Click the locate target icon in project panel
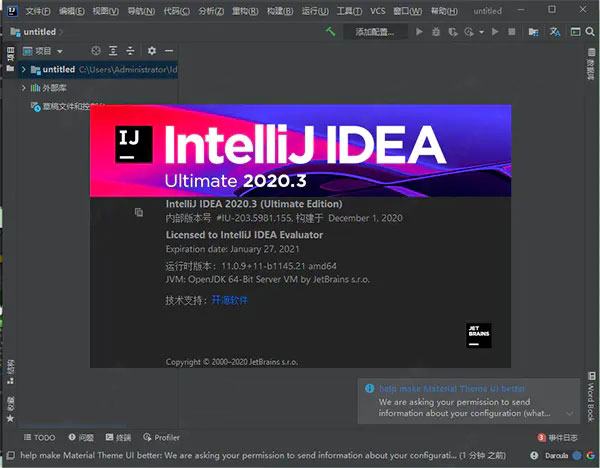 96,50
